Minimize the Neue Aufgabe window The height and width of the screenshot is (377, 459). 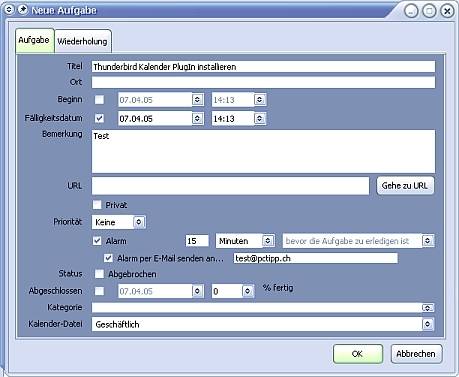411,11
